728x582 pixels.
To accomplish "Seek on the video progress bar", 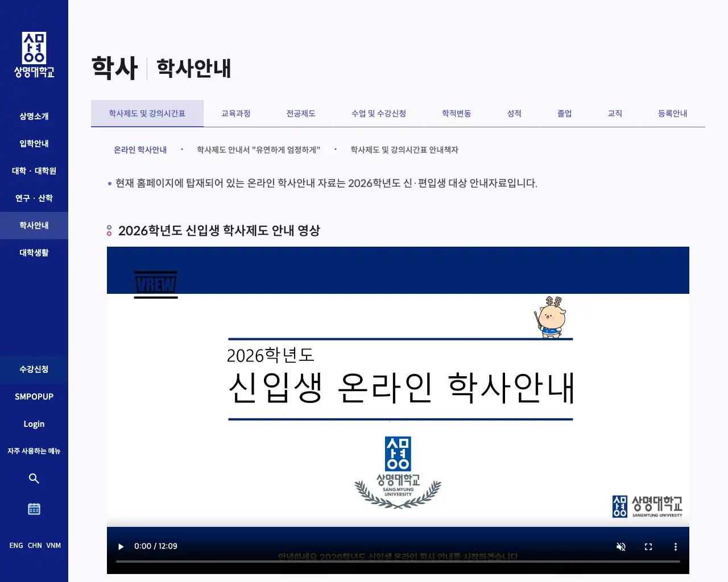I will click(398, 562).
